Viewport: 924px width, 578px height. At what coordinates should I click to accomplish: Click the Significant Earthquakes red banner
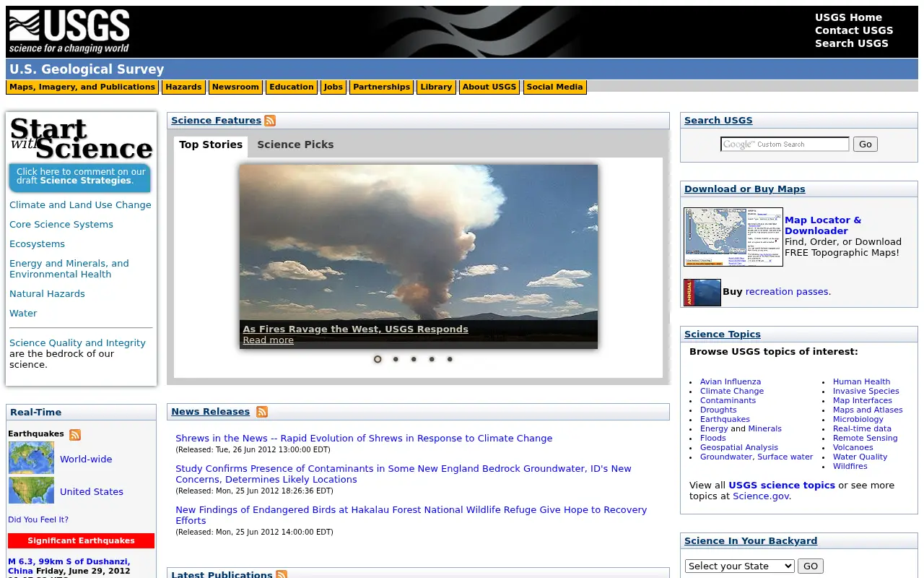coord(81,541)
